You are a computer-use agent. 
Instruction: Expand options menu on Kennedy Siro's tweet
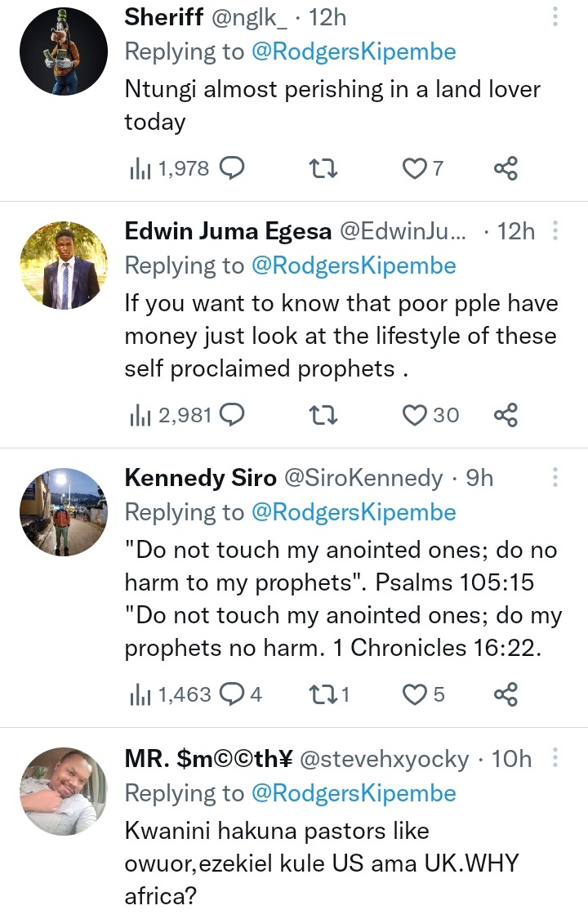coord(555,478)
